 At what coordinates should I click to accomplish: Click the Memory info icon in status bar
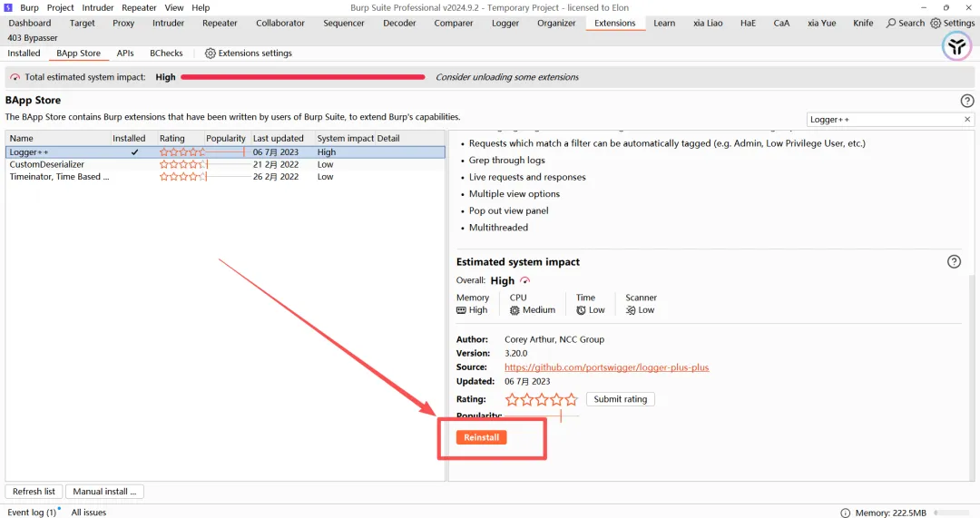pyautogui.click(x=845, y=513)
